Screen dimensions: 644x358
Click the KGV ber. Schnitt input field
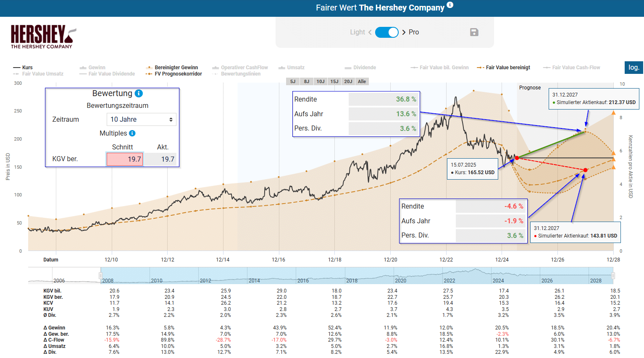[125, 159]
